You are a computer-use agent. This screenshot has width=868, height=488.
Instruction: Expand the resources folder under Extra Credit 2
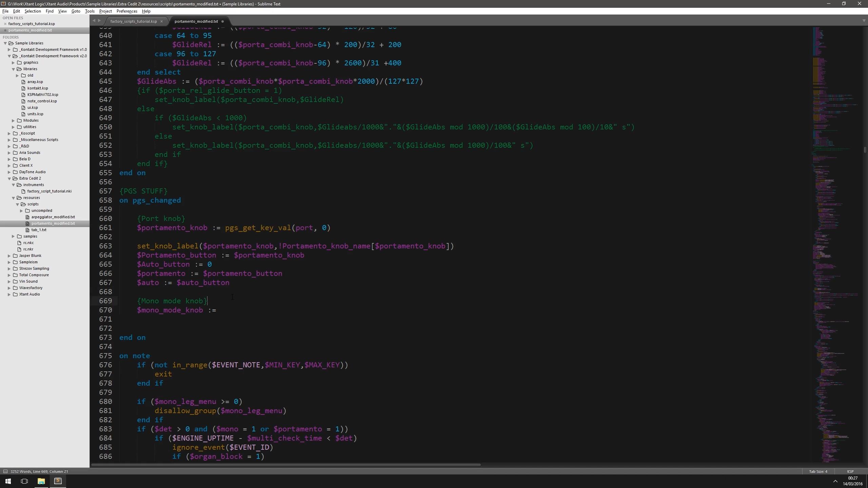(x=13, y=197)
